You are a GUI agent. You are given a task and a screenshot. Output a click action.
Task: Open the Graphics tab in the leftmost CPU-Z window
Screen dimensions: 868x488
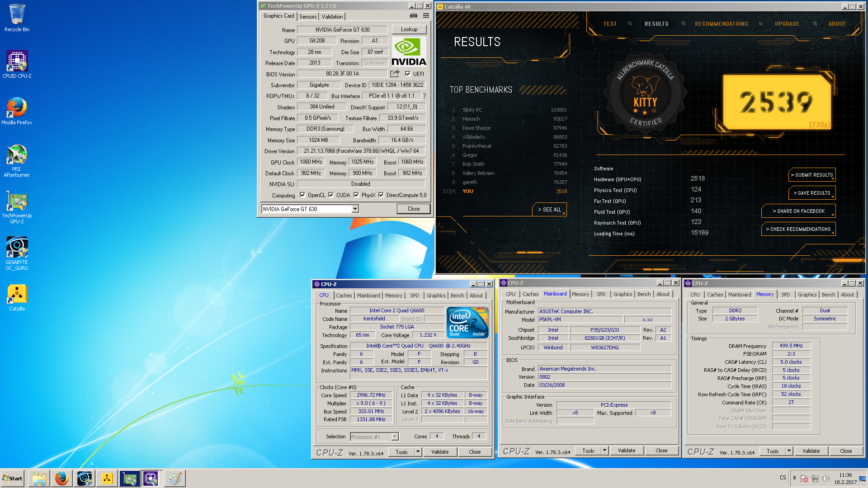click(x=436, y=296)
